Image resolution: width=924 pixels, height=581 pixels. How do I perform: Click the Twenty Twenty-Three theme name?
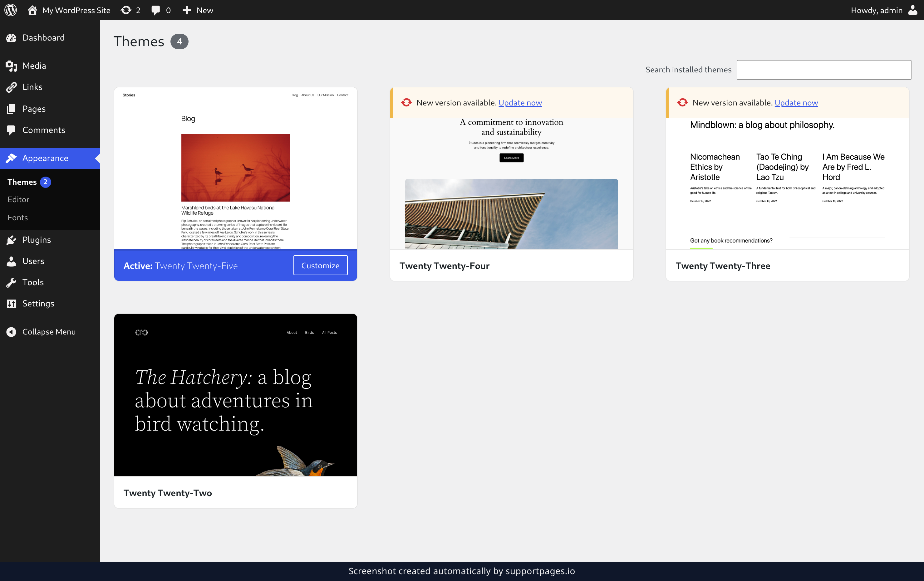coord(723,266)
